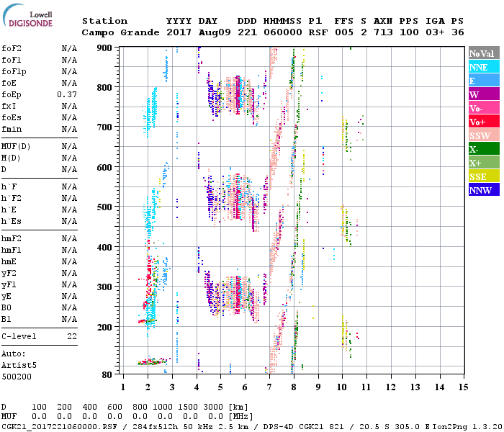Click the 15 MHz frequency axis tick
Image resolution: width=504 pixels, height=432 pixels.
(463, 387)
